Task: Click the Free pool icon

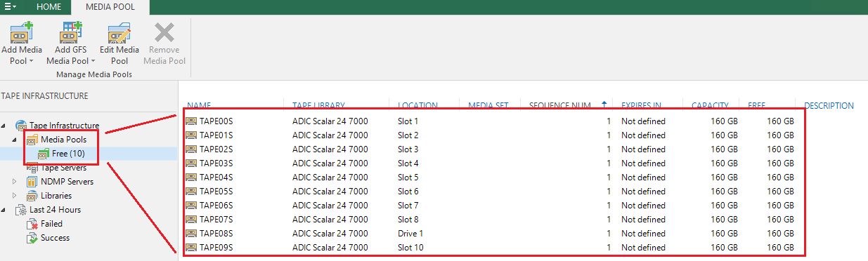Action: (44, 154)
